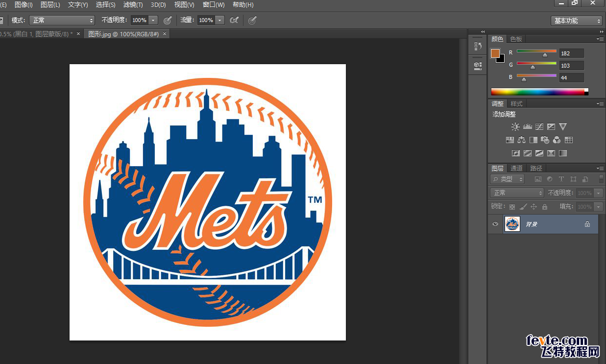This screenshot has height=364, width=606.
Task: Add a Curves adjustment
Action: (539, 126)
